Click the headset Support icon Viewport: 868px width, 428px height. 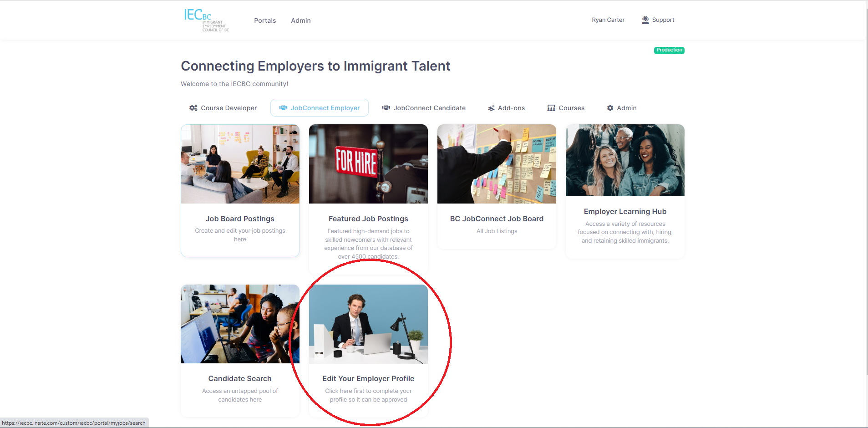click(645, 20)
